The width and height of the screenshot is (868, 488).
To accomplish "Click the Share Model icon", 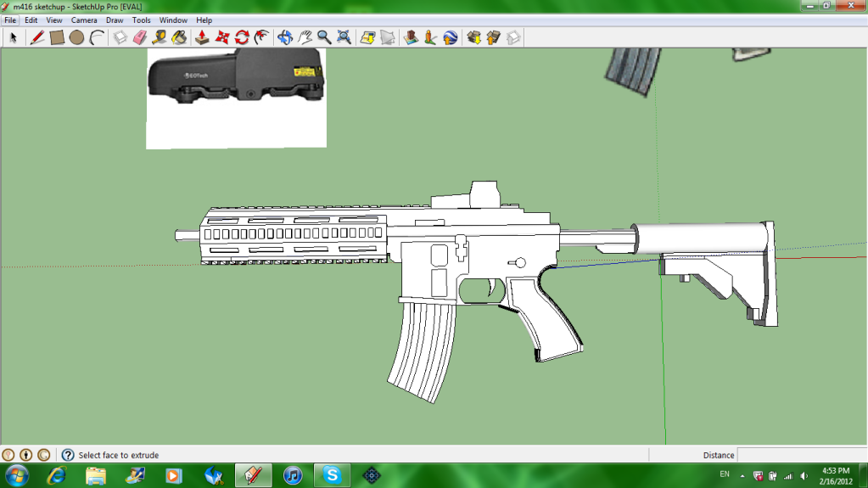I will pos(493,37).
